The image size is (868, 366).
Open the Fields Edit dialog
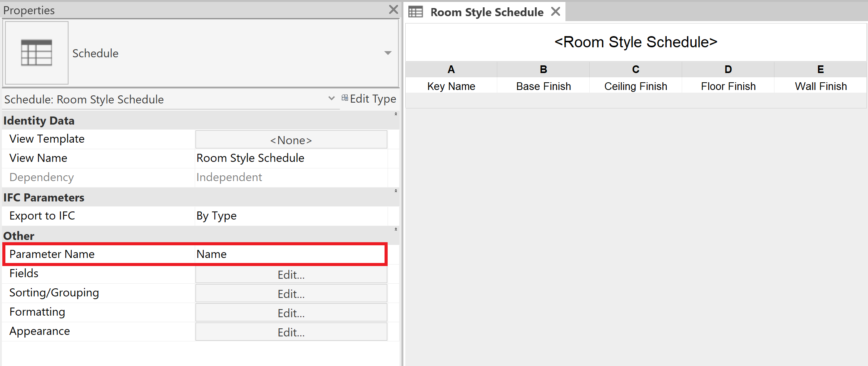coord(291,274)
